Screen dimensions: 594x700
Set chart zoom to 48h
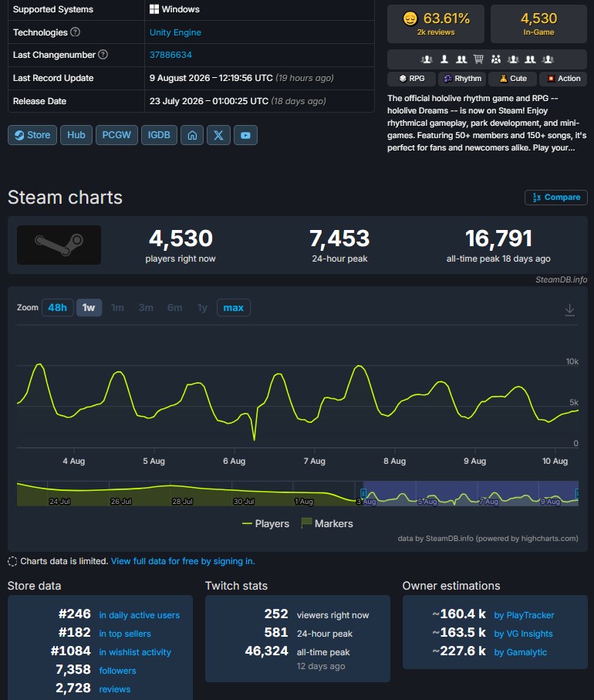point(58,308)
